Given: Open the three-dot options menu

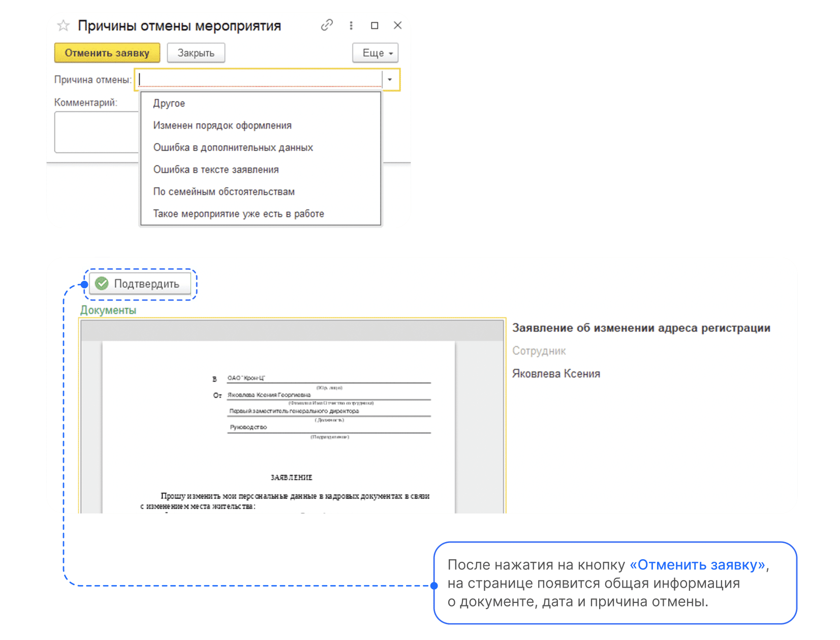Looking at the screenshot, I should (351, 25).
